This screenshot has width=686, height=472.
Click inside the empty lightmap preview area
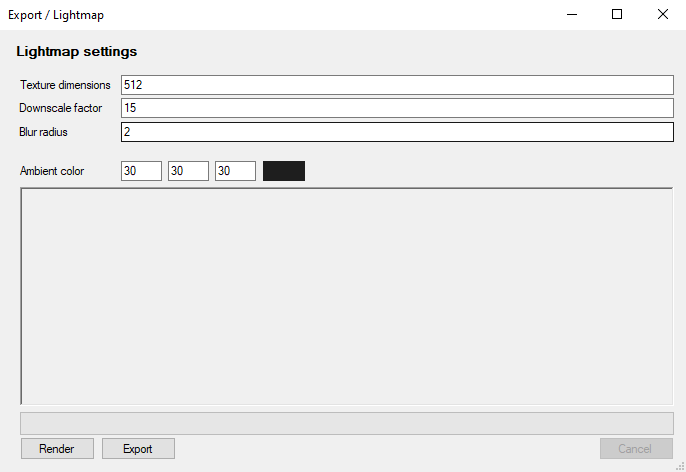click(x=347, y=296)
